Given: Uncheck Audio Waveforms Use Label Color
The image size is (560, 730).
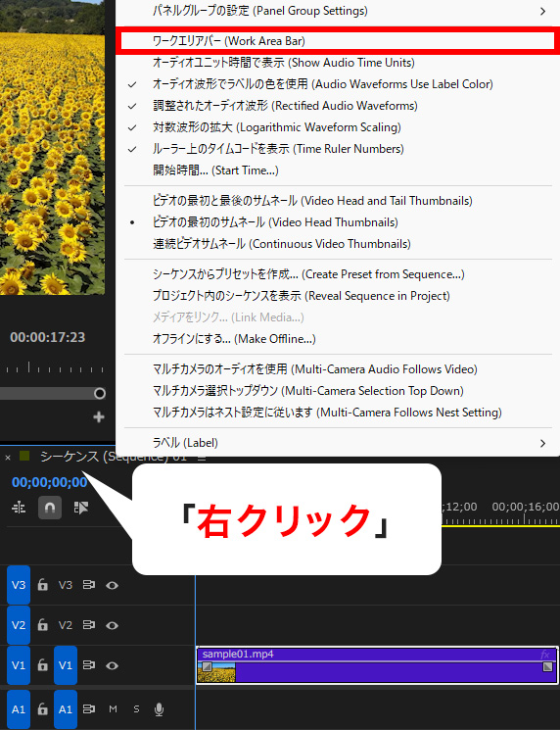Looking at the screenshot, I should (x=338, y=84).
